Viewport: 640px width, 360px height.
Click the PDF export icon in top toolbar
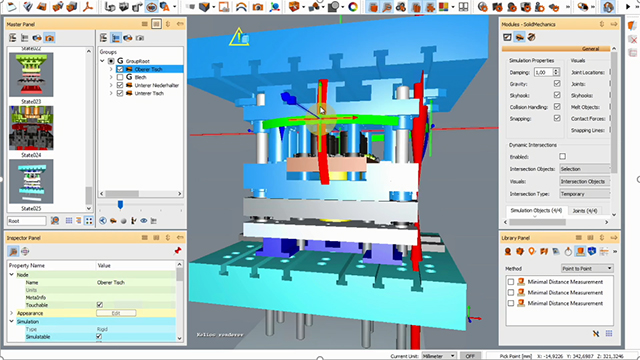point(87,7)
